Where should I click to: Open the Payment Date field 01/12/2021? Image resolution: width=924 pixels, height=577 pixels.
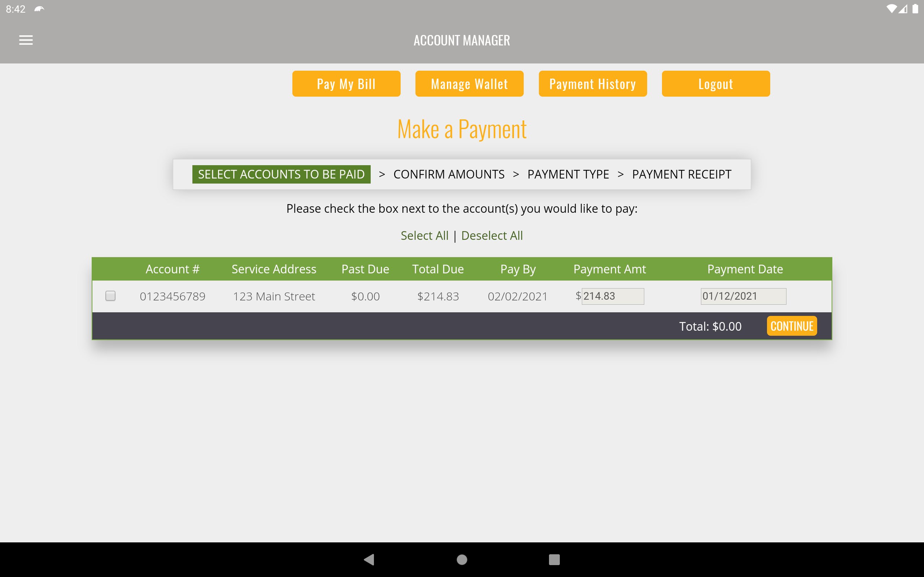coord(743,296)
